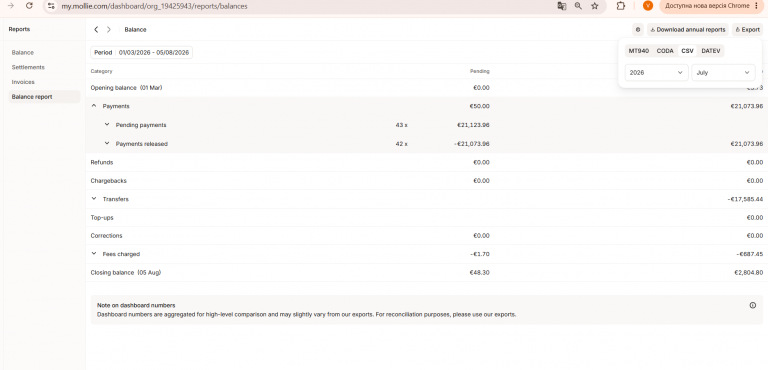Reload the page with the refresh icon
This screenshot has height=370, width=768.
pyautogui.click(x=29, y=6)
